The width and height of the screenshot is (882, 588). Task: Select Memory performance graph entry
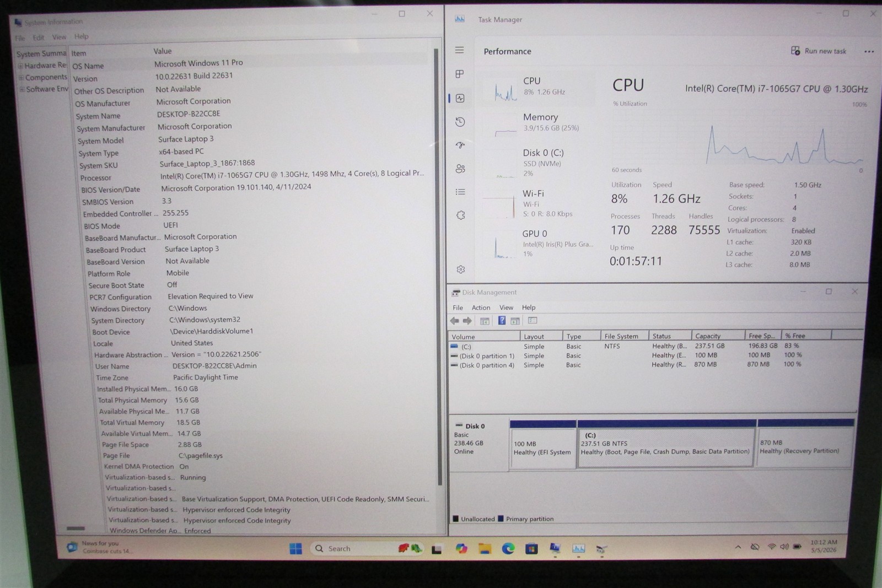537,122
